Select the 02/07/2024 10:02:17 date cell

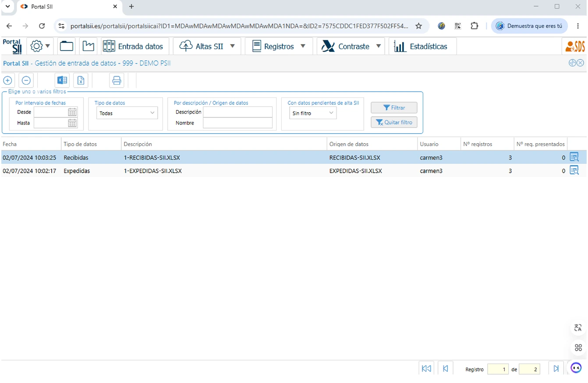(31, 171)
